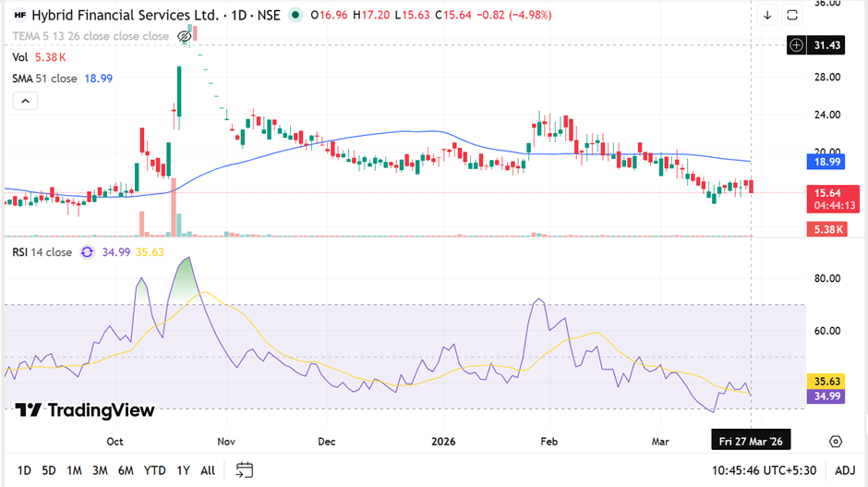The image size is (868, 487).
Task: Click the RSI purple circular arrows icon
Action: coord(87,251)
